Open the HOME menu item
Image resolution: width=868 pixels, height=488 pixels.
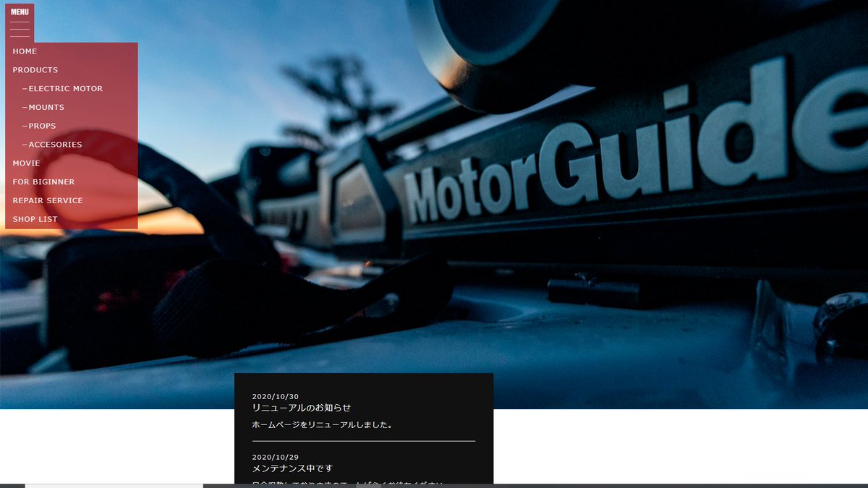[25, 51]
